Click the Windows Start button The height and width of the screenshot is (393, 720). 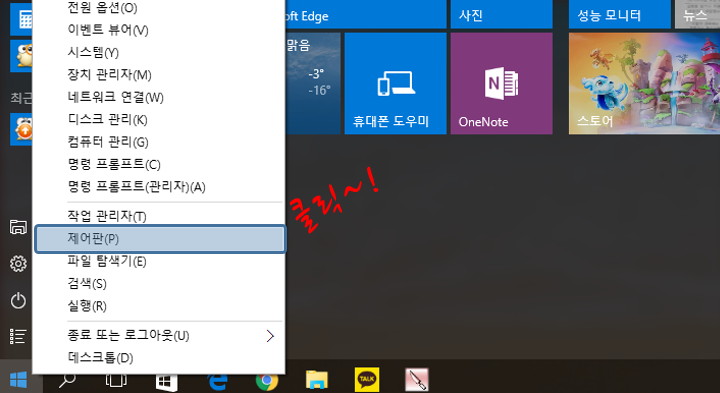tap(18, 380)
